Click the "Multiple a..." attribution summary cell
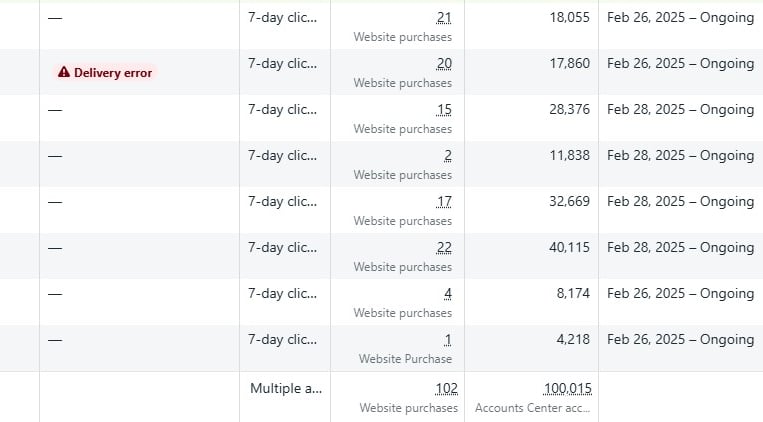The image size is (763, 422). (284, 389)
